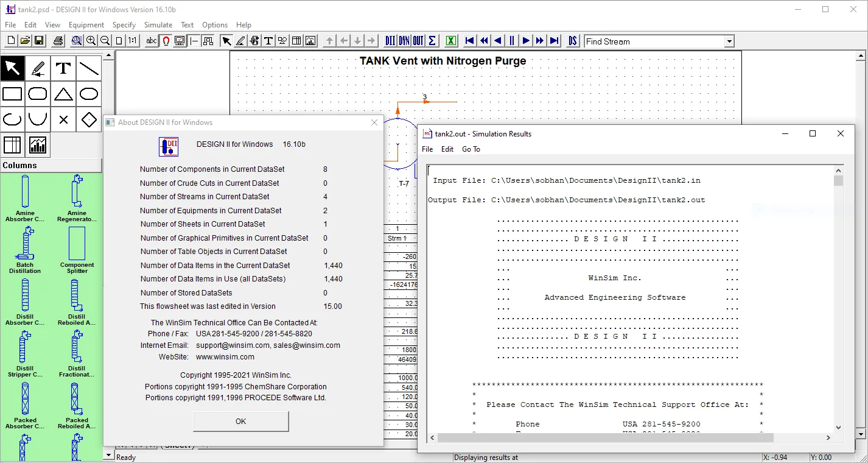Add a Component Splitter unit
This screenshot has width=868, height=463.
[77, 250]
